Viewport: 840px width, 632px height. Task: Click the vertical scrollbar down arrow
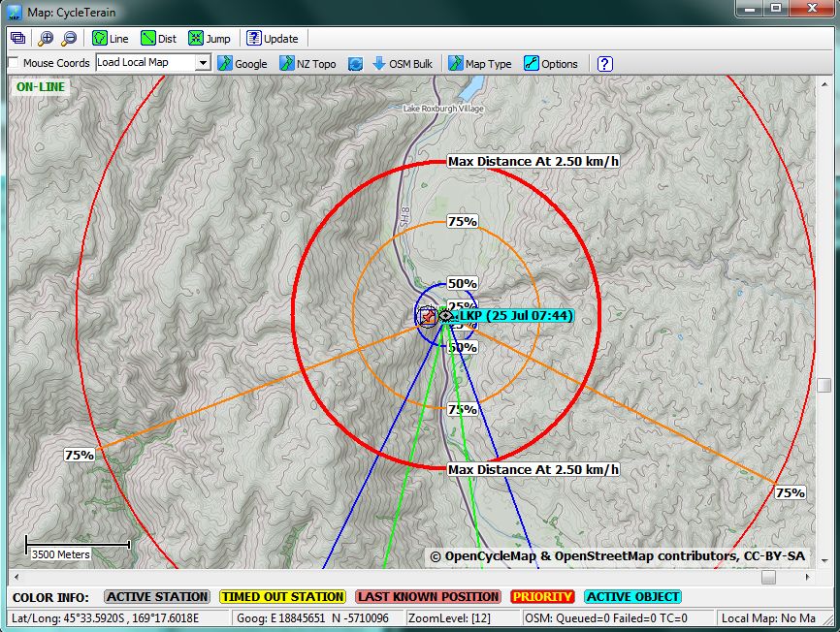(824, 561)
